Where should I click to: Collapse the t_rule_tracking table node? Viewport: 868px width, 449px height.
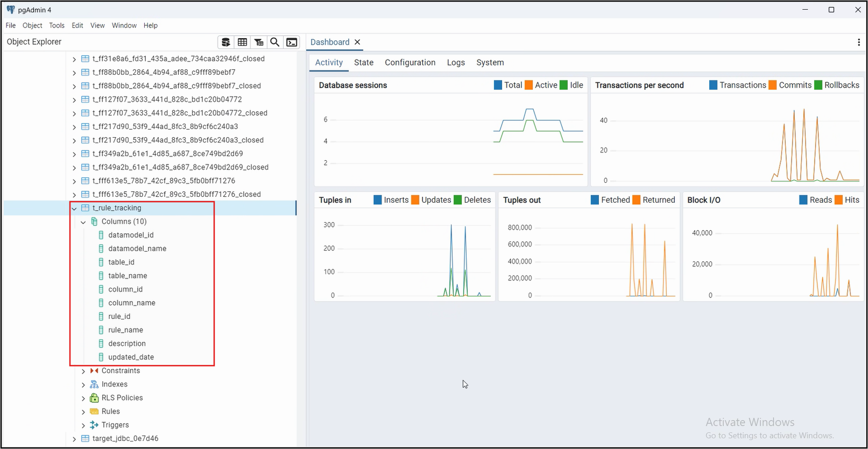(74, 208)
